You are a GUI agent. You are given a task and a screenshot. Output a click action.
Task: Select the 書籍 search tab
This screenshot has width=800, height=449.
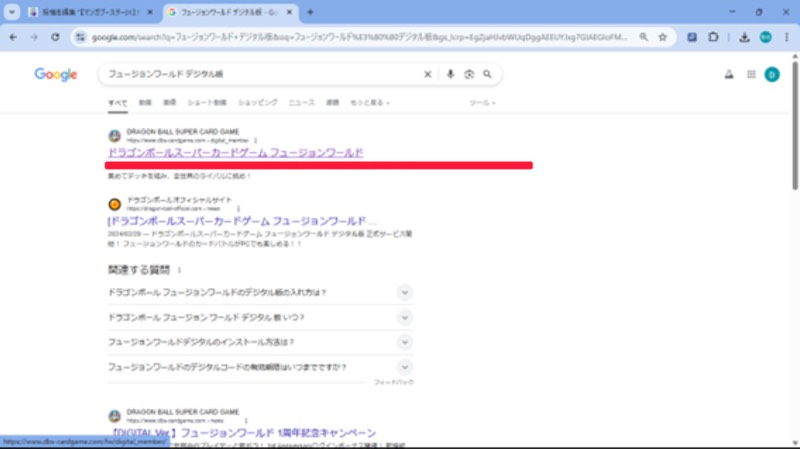[333, 103]
